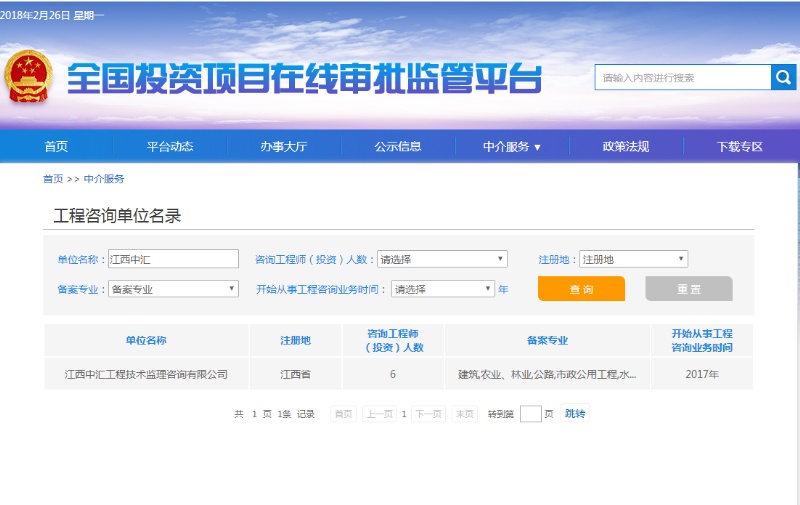The width and height of the screenshot is (800, 505).
Task: Click the 首页 breadcrumb link
Action: [53, 179]
